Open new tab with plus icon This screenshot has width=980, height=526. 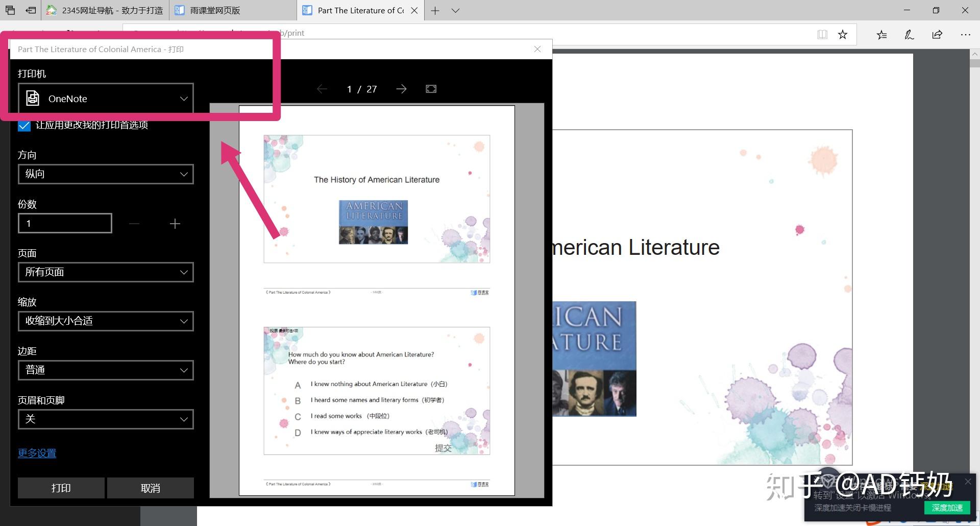click(435, 10)
